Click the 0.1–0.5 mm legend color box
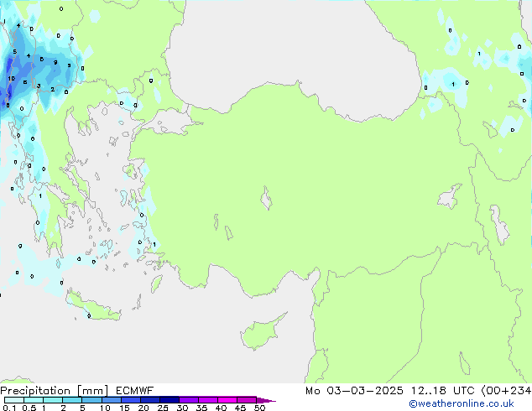This screenshot has height=411, width=532. pos(14,400)
